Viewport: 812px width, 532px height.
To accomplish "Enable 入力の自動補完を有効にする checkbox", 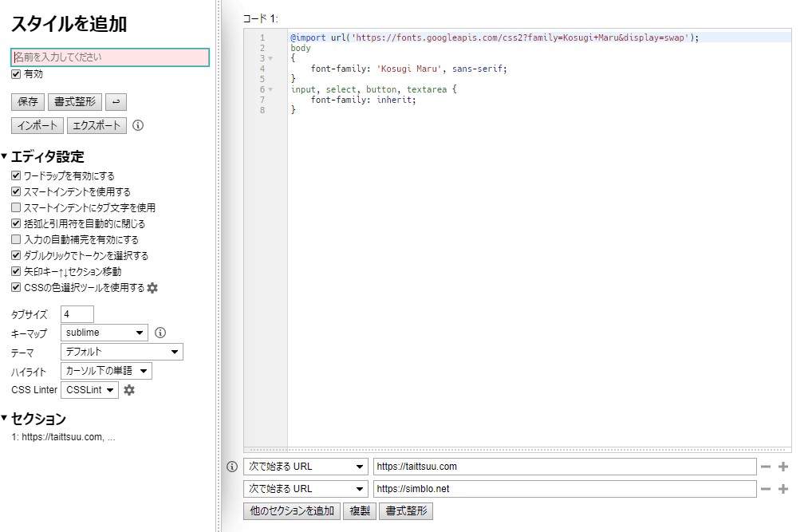I will coord(16,240).
